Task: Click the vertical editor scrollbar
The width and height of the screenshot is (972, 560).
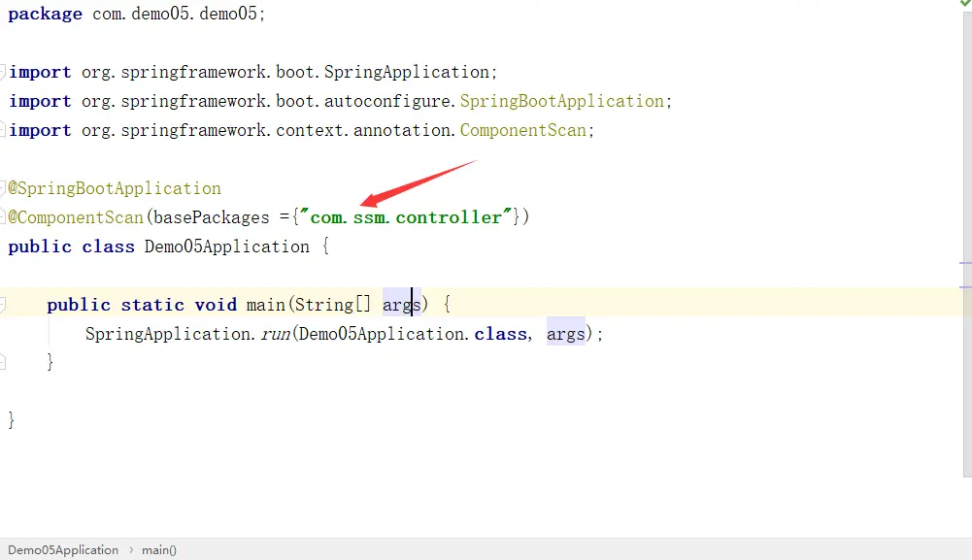Action: click(968, 245)
